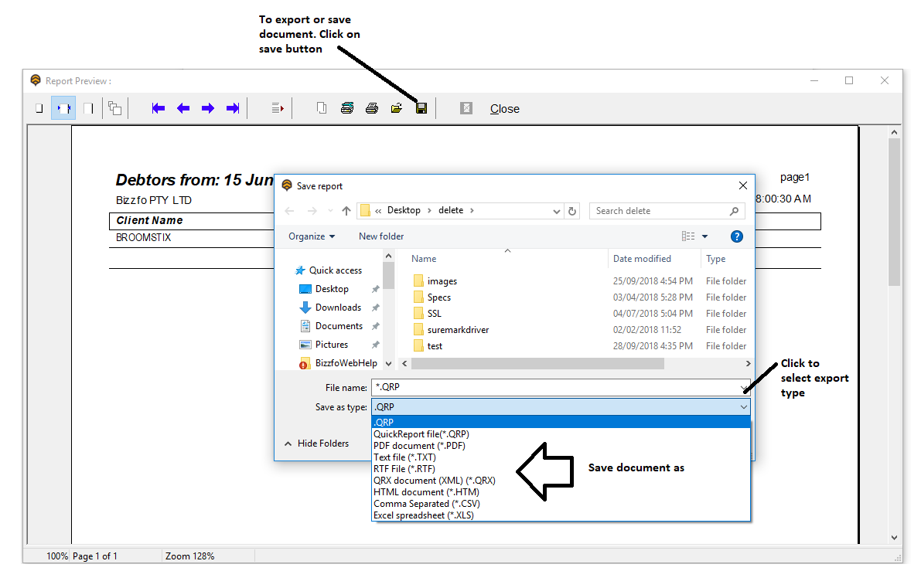Screen dimensions: 921x588
Task: Select PDF document (*.PDF) option
Action: click(419, 446)
